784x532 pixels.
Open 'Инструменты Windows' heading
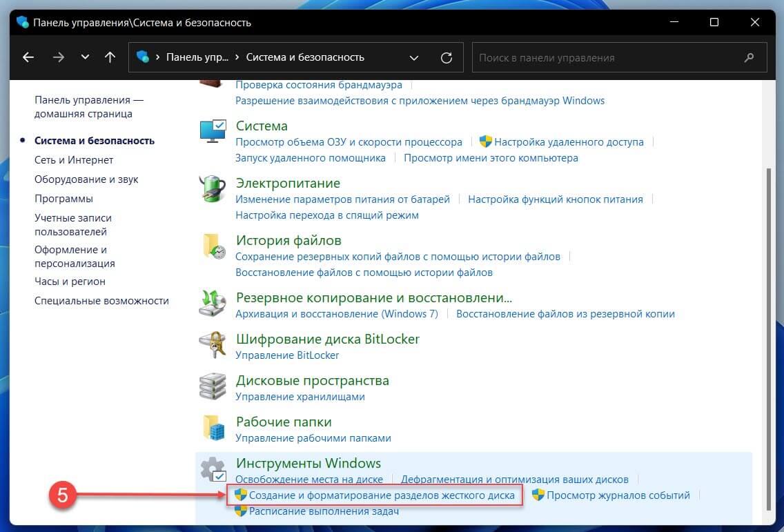coord(308,463)
